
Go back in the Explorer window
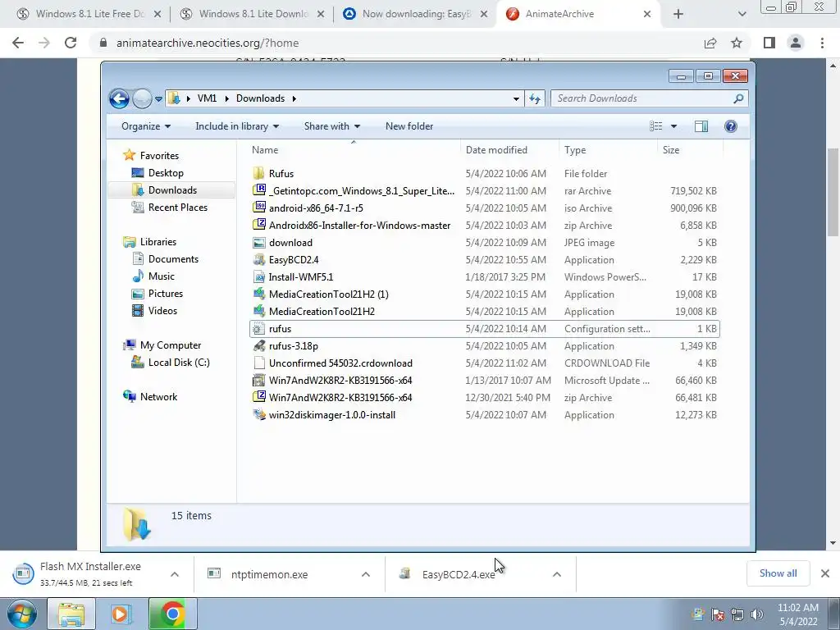pos(120,98)
